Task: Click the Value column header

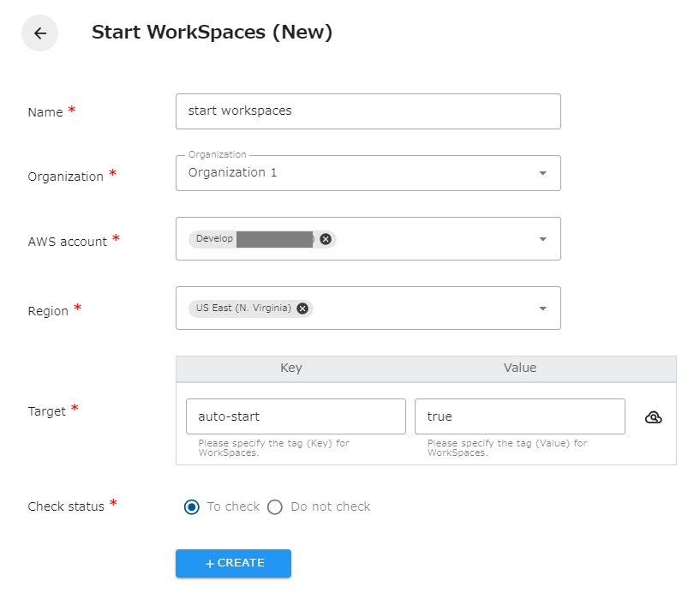Action: 520,368
